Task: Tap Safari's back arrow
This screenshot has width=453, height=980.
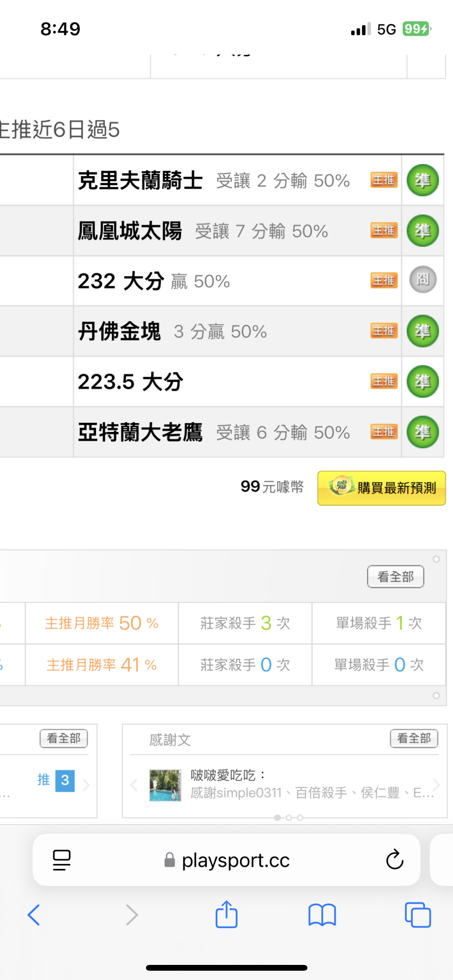Action: 34,915
